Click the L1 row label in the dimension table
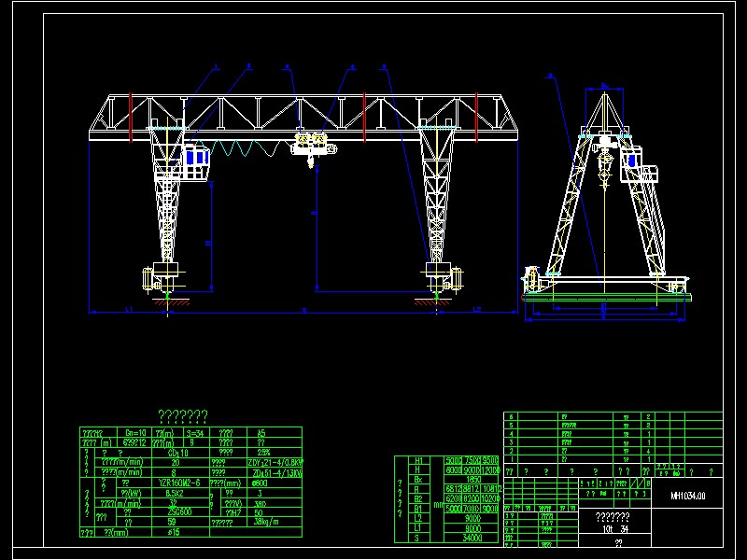Image resolution: width=747 pixels, height=560 pixels. click(x=418, y=527)
